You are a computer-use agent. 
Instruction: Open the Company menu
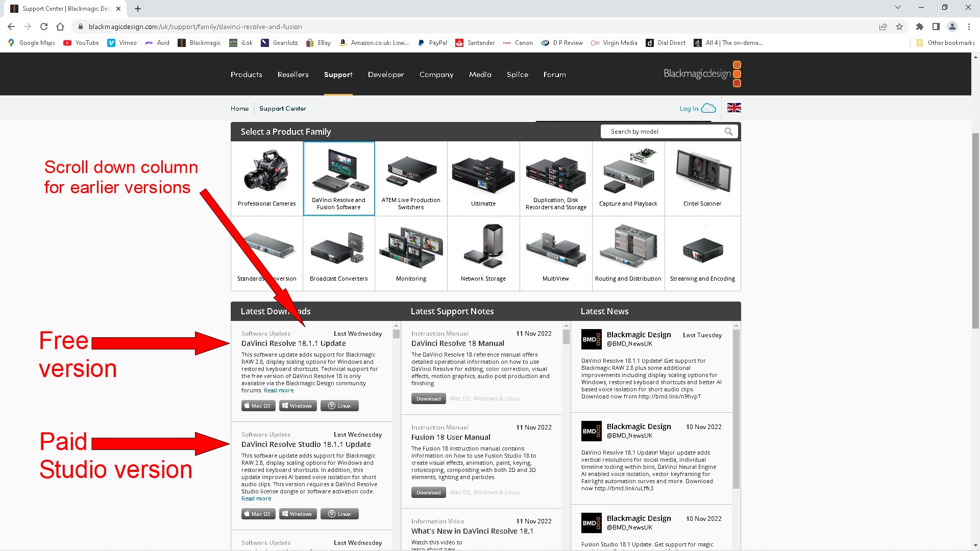click(436, 74)
